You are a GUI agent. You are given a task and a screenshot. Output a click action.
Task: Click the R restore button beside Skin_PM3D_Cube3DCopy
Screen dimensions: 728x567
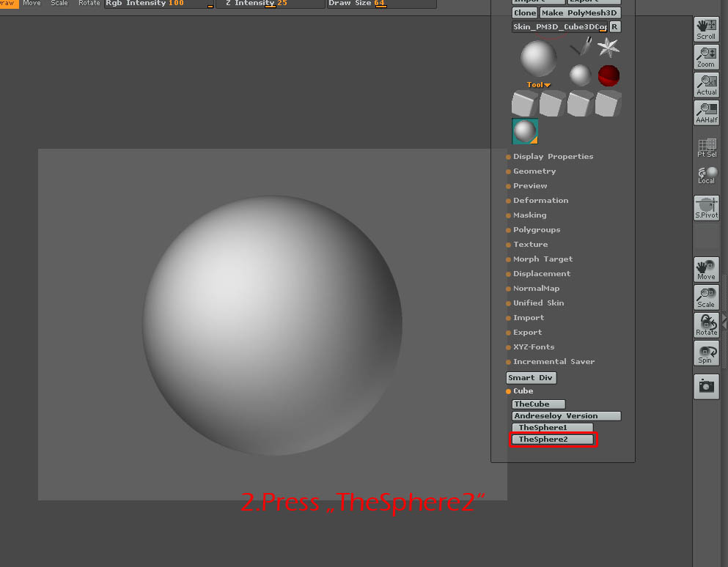[616, 26]
